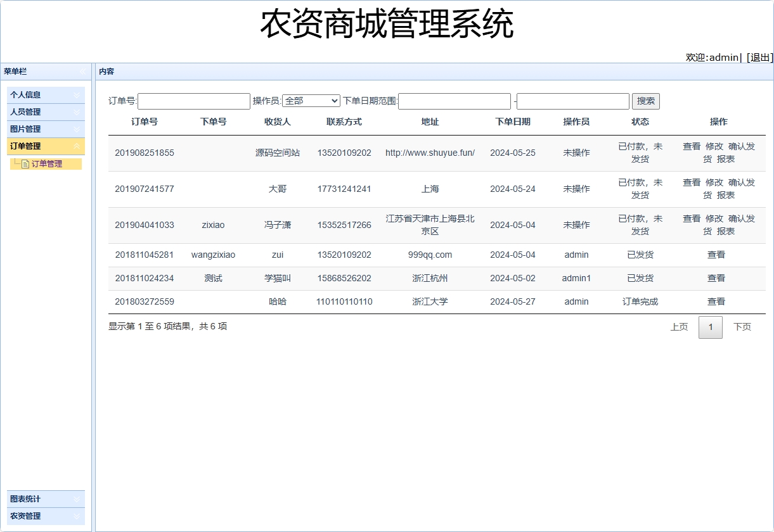Screen dimensions: 774x532
Task: Click the 订单号 search input field
Action: [x=193, y=101]
